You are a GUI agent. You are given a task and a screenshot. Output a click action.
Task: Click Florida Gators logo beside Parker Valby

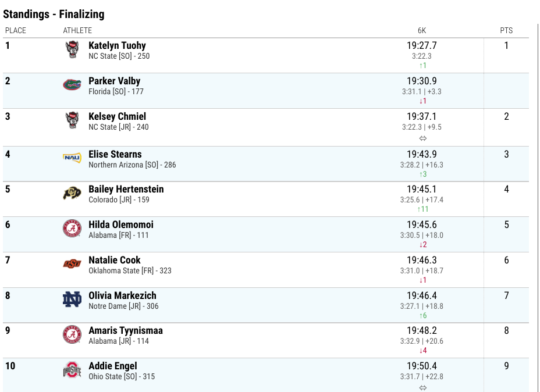point(72,85)
